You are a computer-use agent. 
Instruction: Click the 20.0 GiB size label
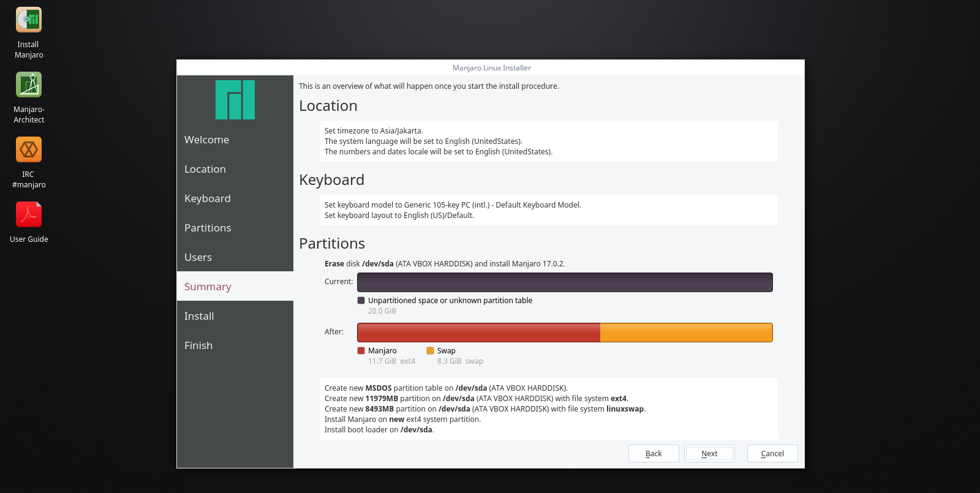(382, 311)
